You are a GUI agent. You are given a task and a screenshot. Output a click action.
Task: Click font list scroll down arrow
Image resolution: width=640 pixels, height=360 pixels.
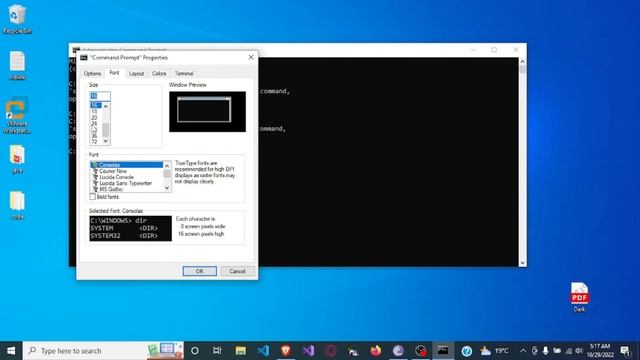[167, 188]
